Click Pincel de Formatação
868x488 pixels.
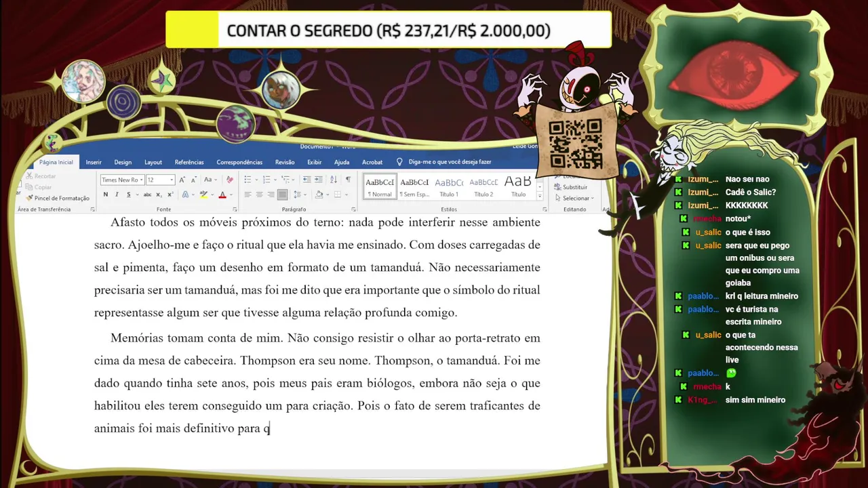click(58, 198)
